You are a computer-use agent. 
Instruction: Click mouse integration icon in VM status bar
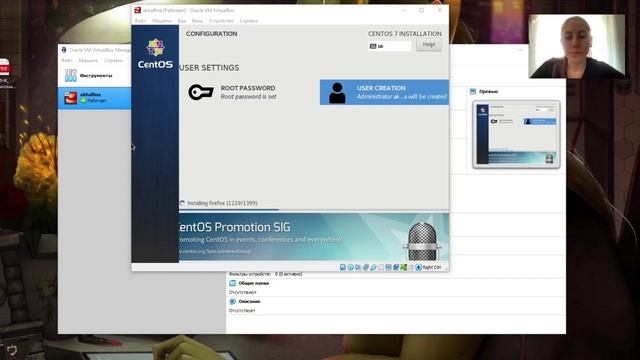coord(411,267)
